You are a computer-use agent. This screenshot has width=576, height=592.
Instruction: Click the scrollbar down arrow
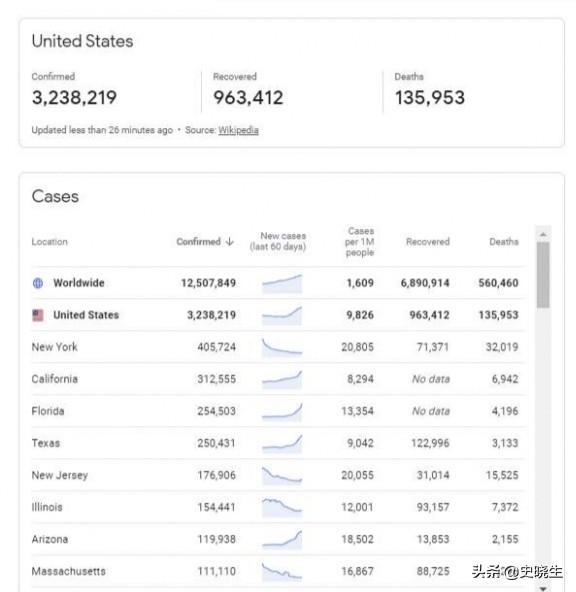[543, 589]
